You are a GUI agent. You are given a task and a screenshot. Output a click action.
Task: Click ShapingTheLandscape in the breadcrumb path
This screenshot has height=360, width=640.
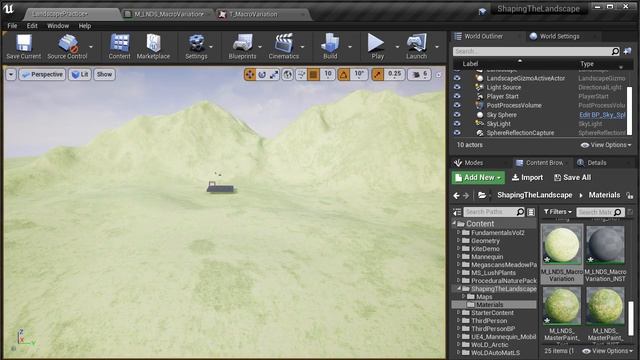(x=534, y=195)
